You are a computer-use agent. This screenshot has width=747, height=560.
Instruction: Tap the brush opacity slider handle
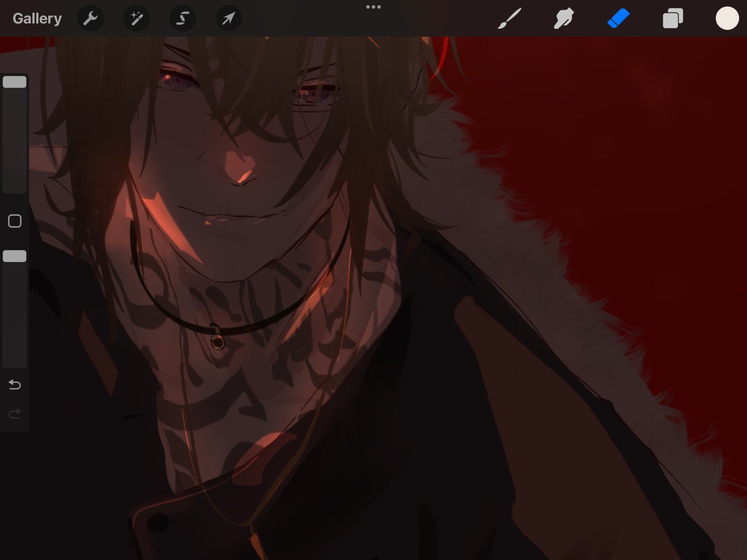coord(15,256)
